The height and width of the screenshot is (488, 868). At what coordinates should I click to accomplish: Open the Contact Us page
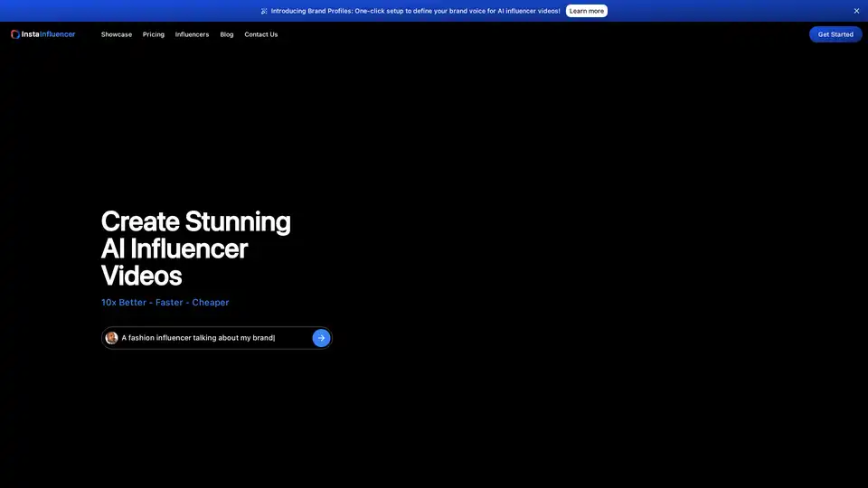click(261, 34)
